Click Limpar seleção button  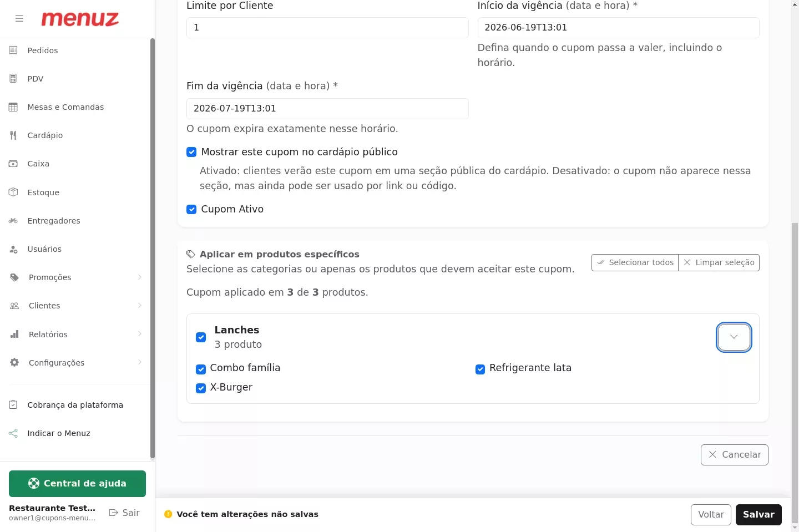pyautogui.click(x=719, y=262)
